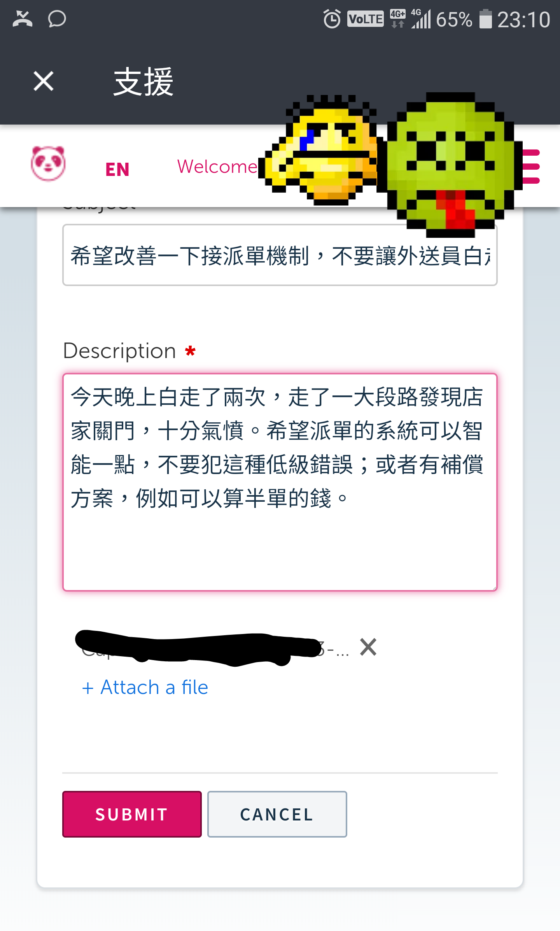Tap the battery indicator icon
560x931 pixels.
[485, 19]
